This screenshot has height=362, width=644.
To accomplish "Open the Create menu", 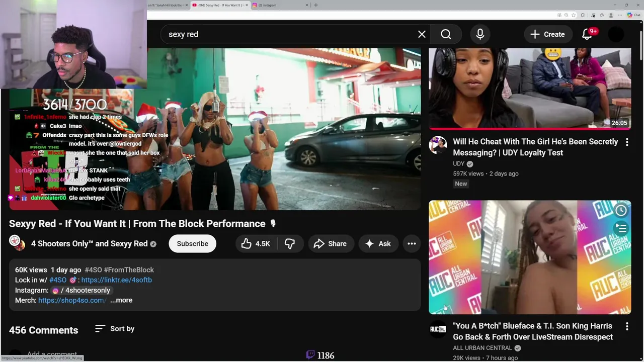I will [547, 34].
